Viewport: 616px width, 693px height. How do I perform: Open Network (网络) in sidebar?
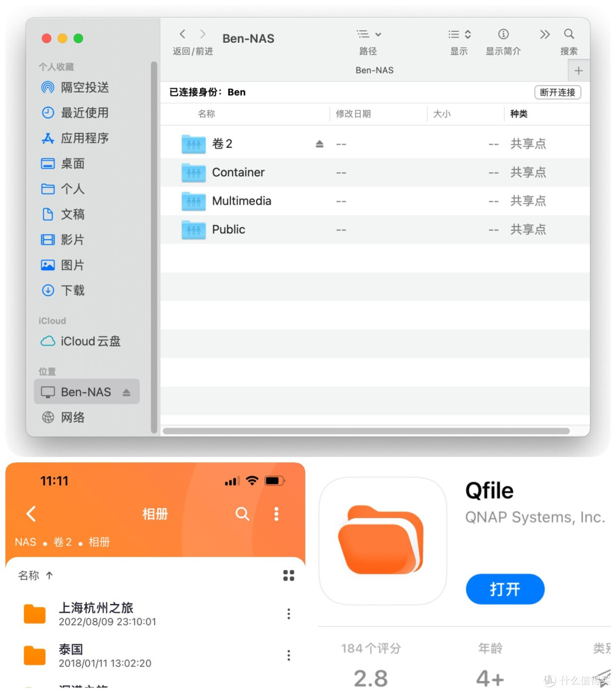pos(63,418)
